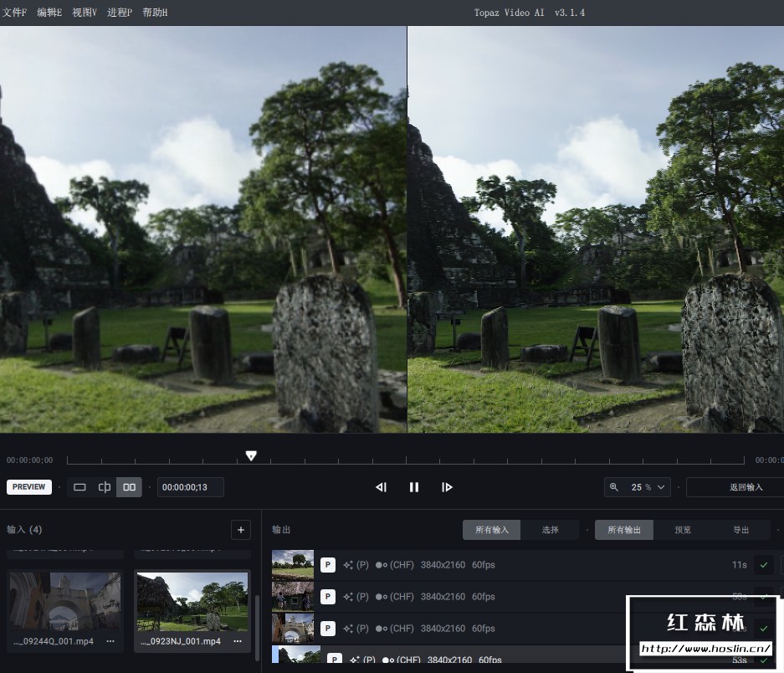The height and width of the screenshot is (673, 784).
Task: Open the 视图V menu
Action: click(85, 13)
